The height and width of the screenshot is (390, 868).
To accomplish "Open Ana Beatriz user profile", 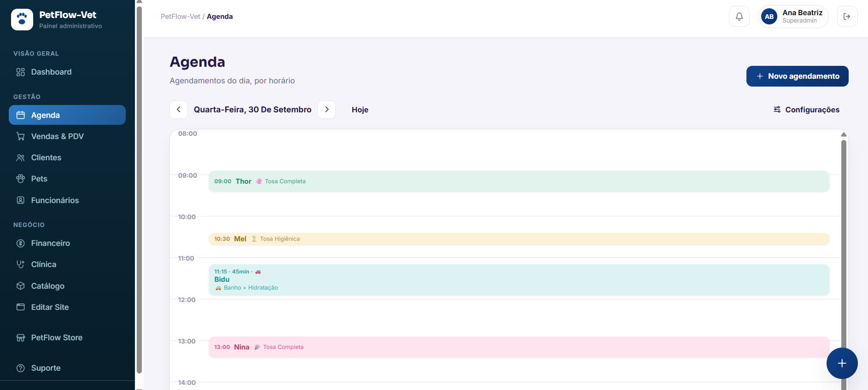I will pyautogui.click(x=793, y=17).
